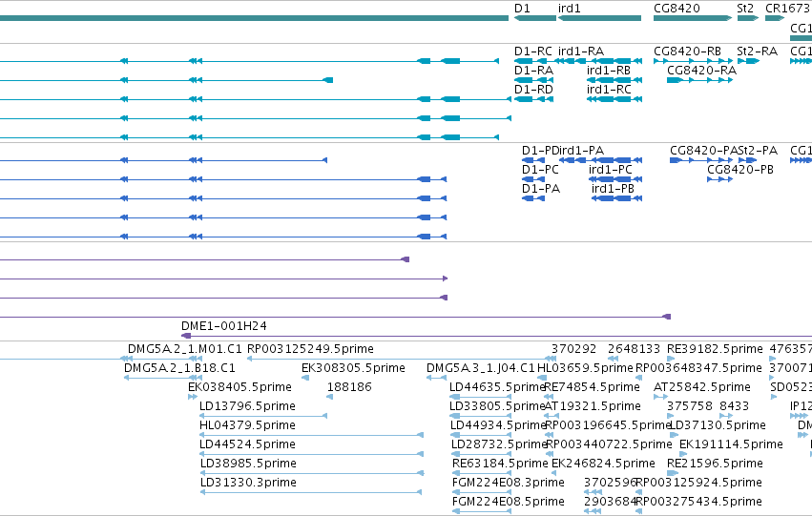This screenshot has height=516, width=812.
Task: Click EST FGM224E08.5prime
Action: (x=482, y=511)
